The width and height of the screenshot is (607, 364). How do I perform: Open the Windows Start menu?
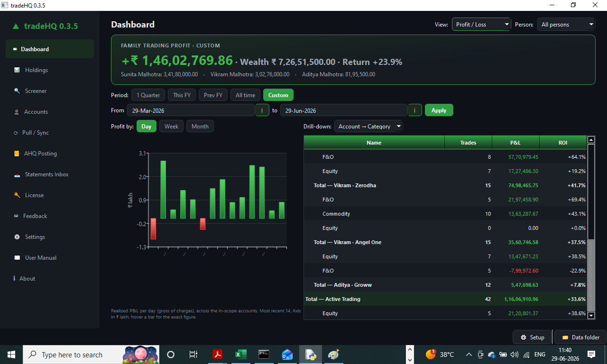pos(11,355)
